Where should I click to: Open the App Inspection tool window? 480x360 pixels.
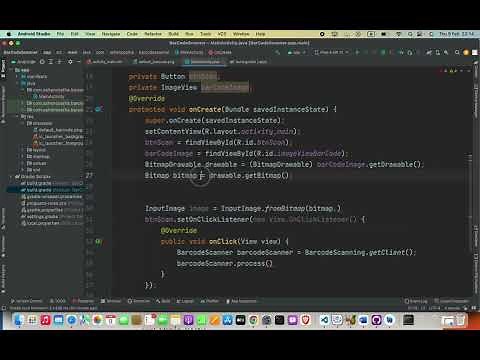click(x=241, y=301)
